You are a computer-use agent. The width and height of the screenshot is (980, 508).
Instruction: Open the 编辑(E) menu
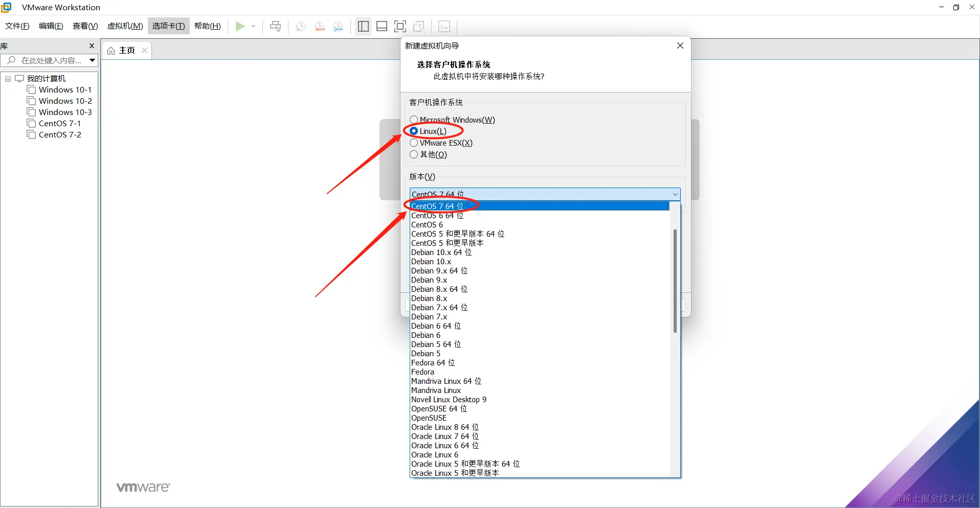tap(51, 26)
